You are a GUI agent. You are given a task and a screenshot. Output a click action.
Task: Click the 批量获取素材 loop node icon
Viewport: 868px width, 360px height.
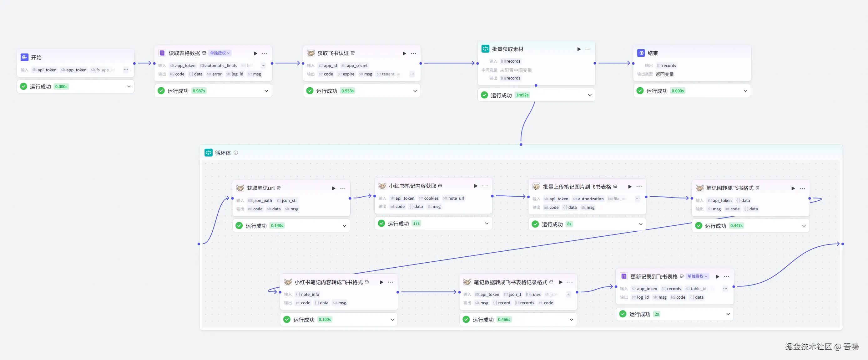pos(485,49)
